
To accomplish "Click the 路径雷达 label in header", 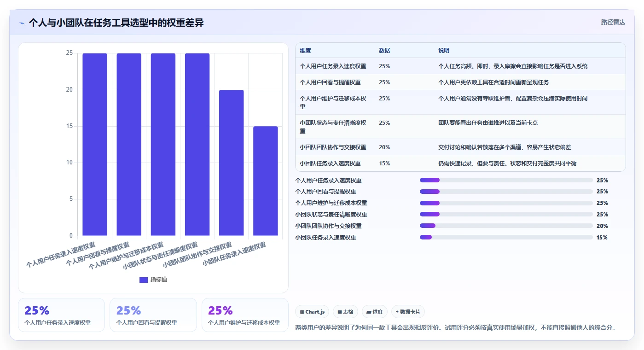I will tap(613, 22).
